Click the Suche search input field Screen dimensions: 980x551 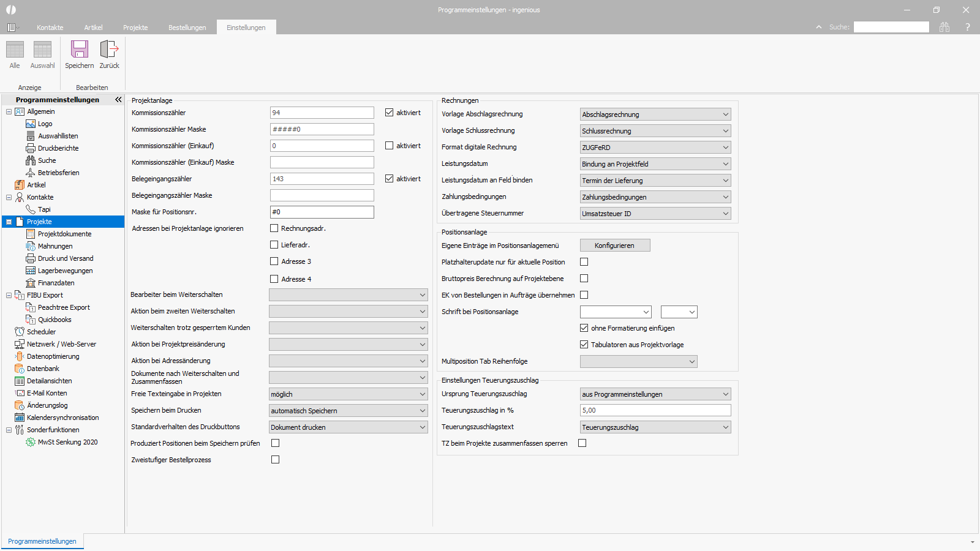(x=891, y=27)
